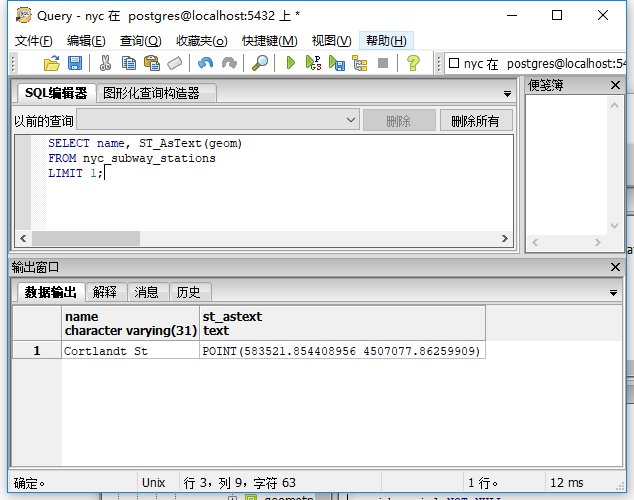Select the 解释 explain tab
Screen dimensions: 634x500
(105, 292)
